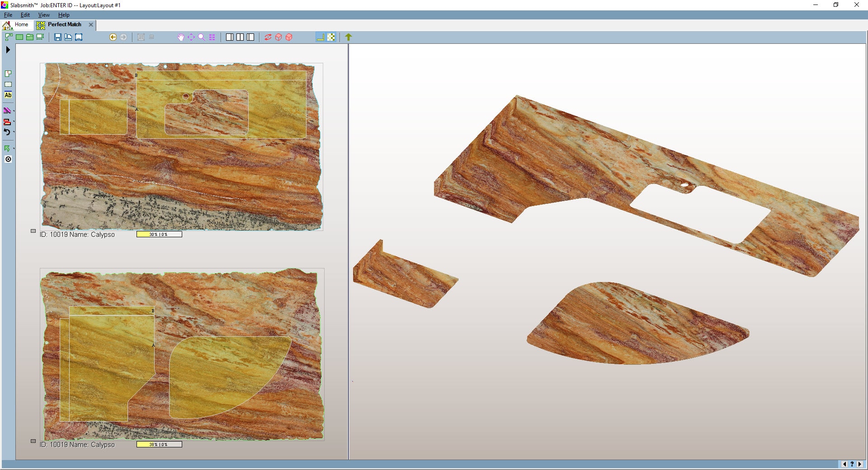868x470 pixels.
Task: Switch to the Home tab
Action: (x=22, y=25)
